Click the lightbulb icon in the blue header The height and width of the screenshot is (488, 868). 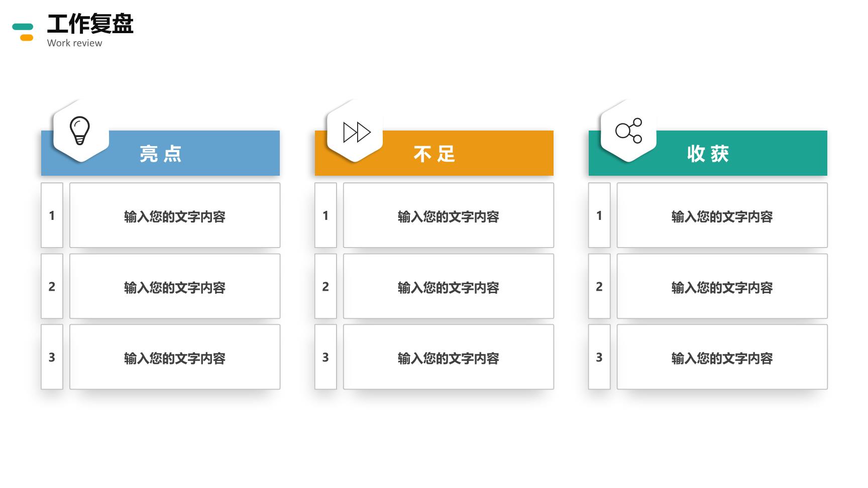(79, 131)
